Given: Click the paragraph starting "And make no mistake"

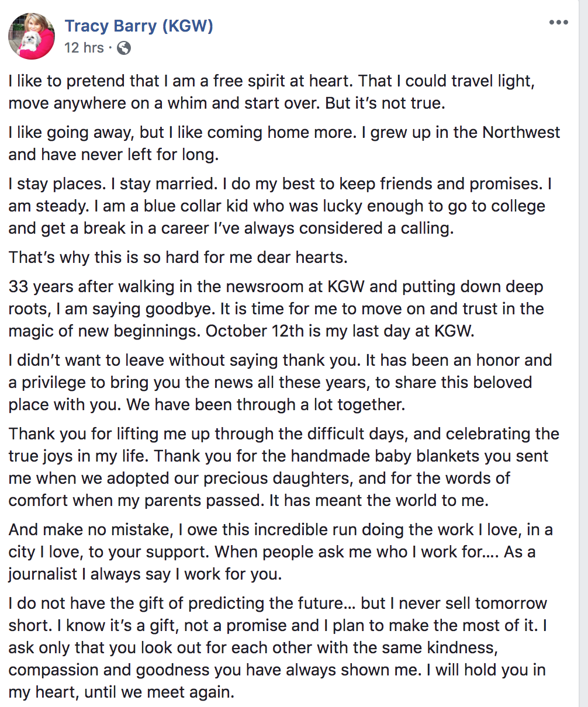Looking at the screenshot, I should [x=281, y=552].
